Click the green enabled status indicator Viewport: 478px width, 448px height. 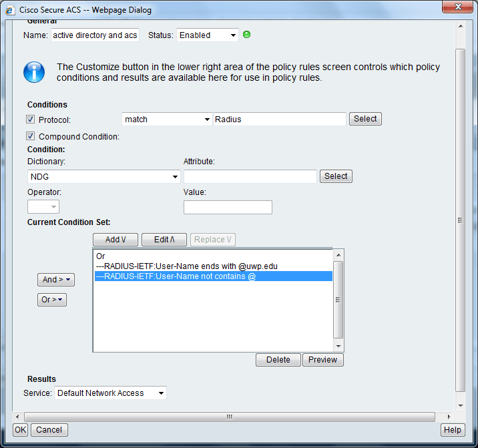coord(246,35)
